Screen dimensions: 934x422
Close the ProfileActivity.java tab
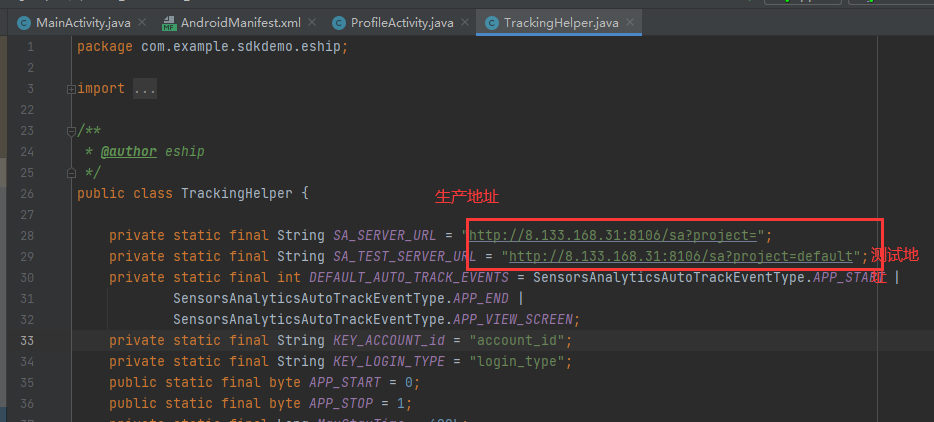465,23
